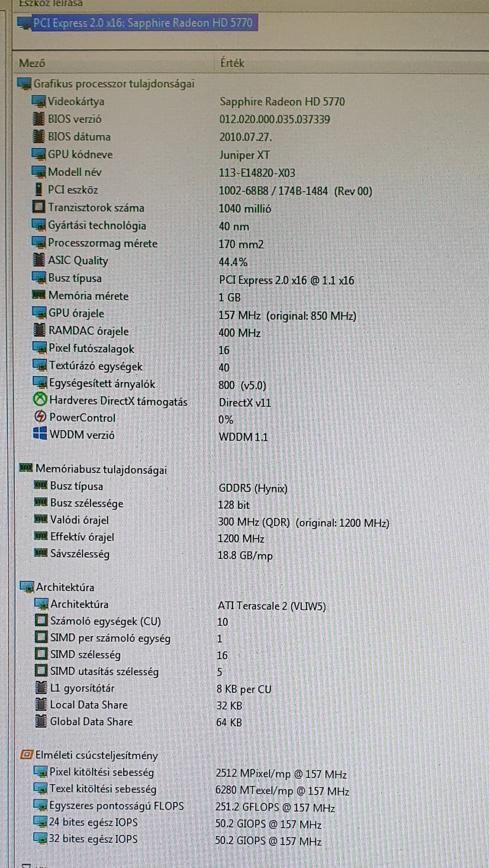The width and height of the screenshot is (489, 868).
Task: Select the value 2010.07.27.
Action: click(246, 137)
